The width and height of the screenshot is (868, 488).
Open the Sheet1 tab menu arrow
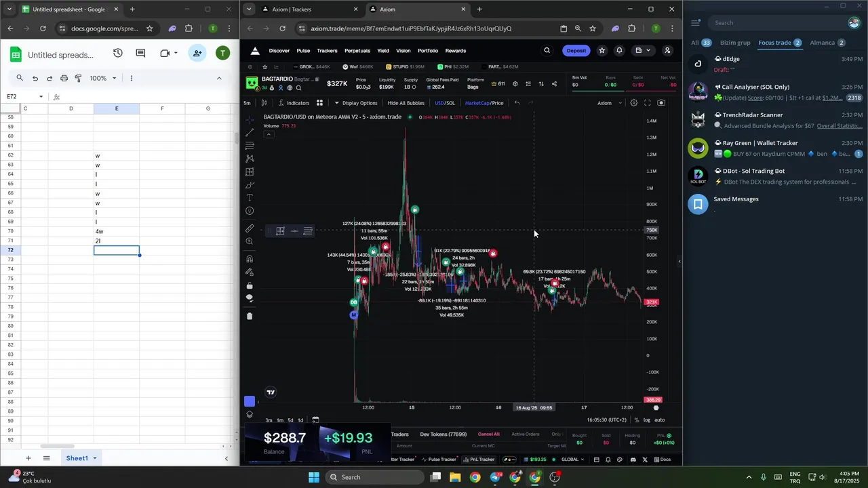(95, 458)
